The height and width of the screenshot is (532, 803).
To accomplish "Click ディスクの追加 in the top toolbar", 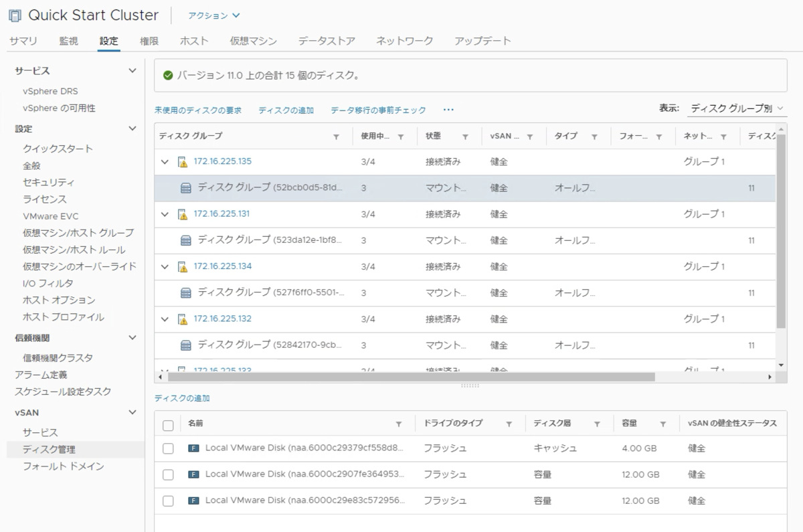I will [x=286, y=110].
